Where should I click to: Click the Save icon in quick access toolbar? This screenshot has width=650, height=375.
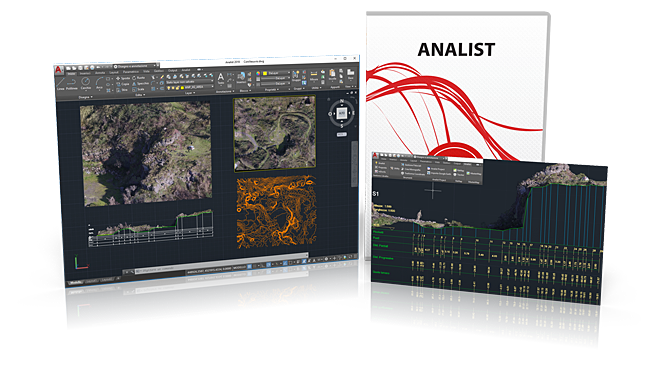tap(80, 68)
